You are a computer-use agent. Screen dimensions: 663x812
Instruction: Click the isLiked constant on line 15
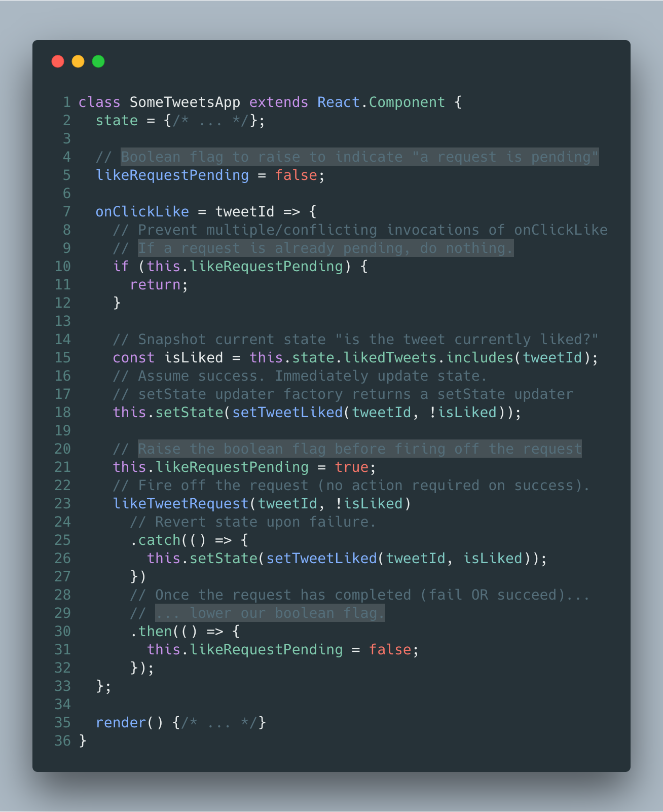[194, 358]
